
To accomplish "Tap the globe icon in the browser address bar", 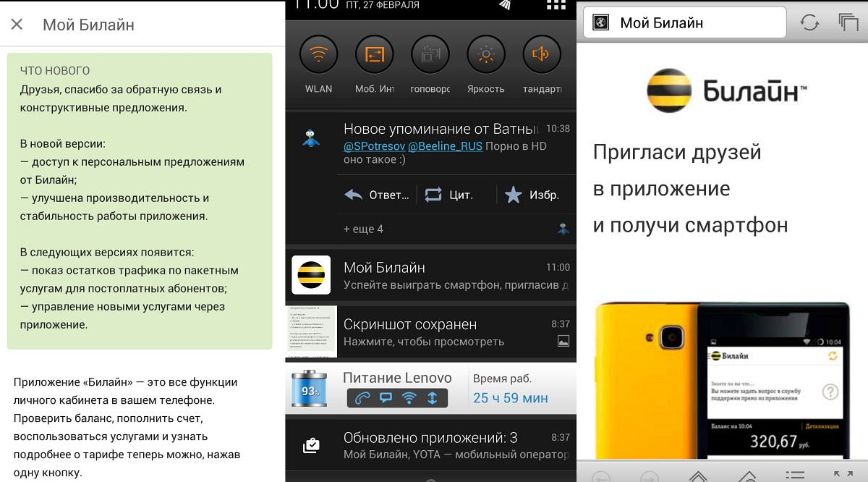I will [x=600, y=22].
